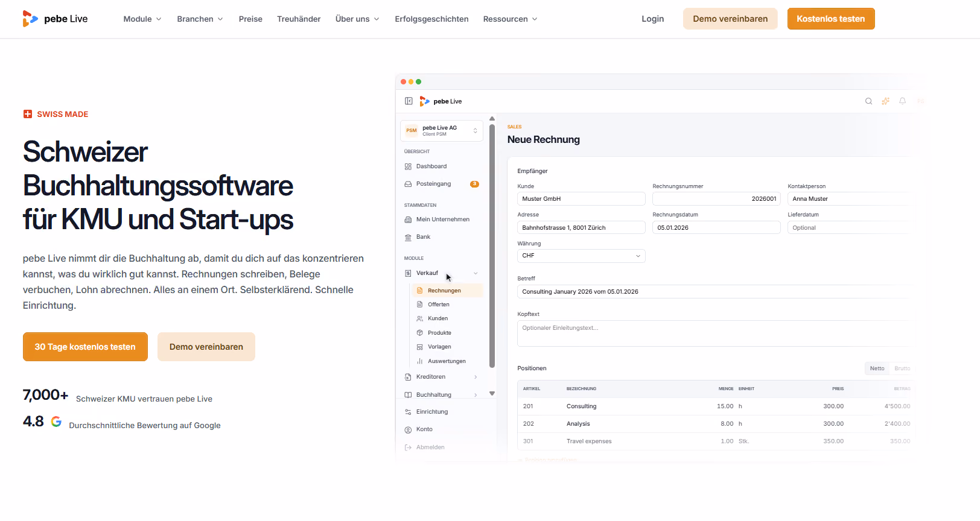Click the Betreff input field
Screen dimensions: 980x521
[x=715, y=292]
